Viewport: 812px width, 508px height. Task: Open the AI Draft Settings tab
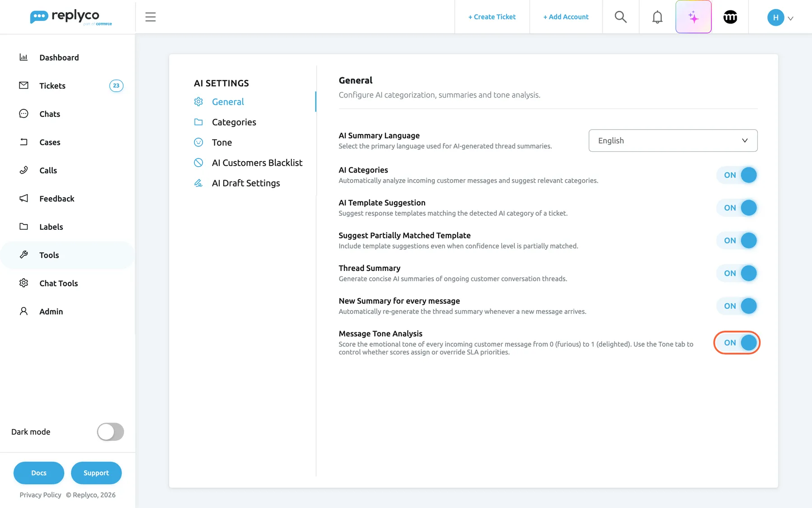(x=246, y=183)
